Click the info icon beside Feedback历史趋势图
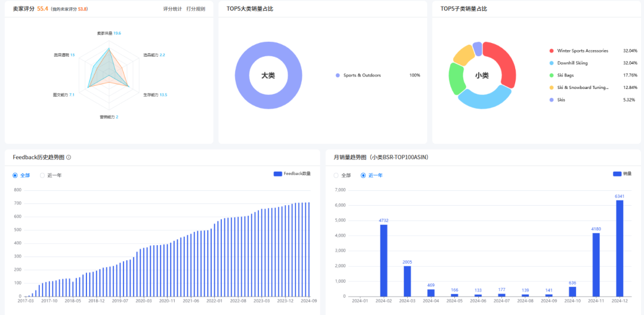This screenshot has height=315, width=644. click(x=69, y=157)
